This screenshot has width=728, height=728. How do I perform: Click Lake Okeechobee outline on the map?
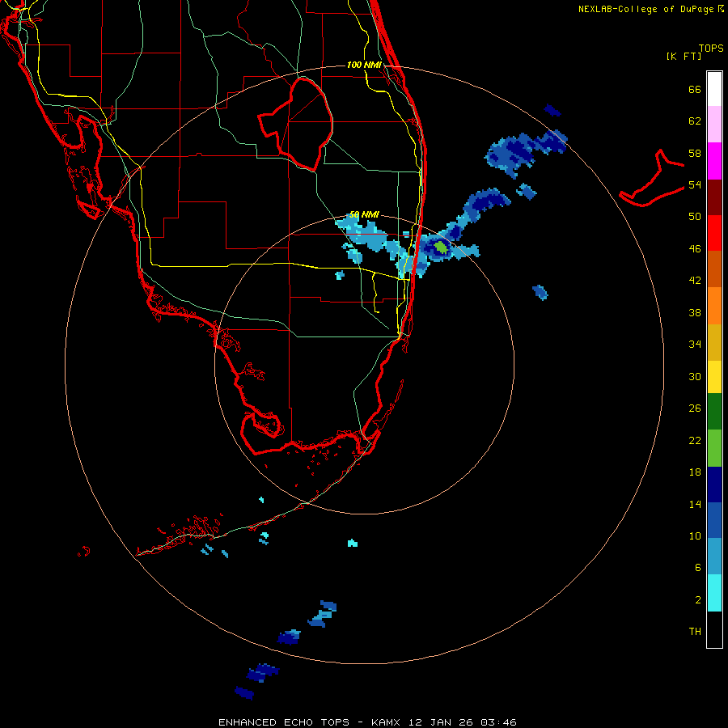[x=297, y=123]
